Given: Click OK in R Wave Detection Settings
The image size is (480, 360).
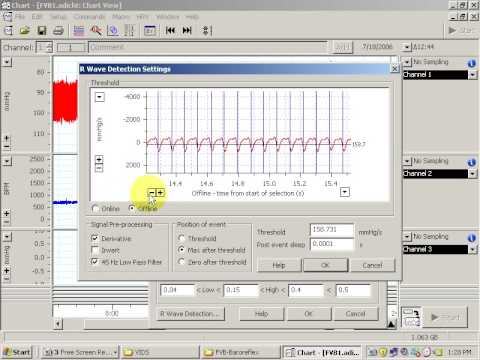Looking at the screenshot, I should click(325, 265).
